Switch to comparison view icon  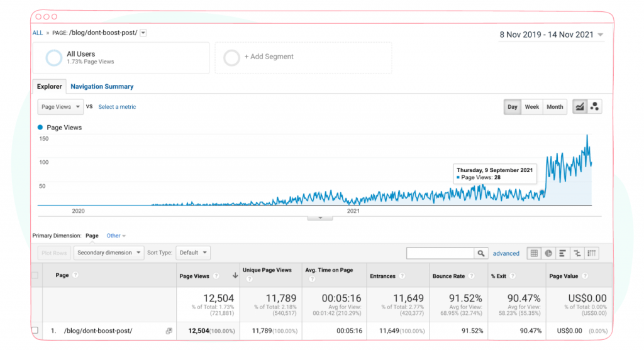tap(577, 253)
